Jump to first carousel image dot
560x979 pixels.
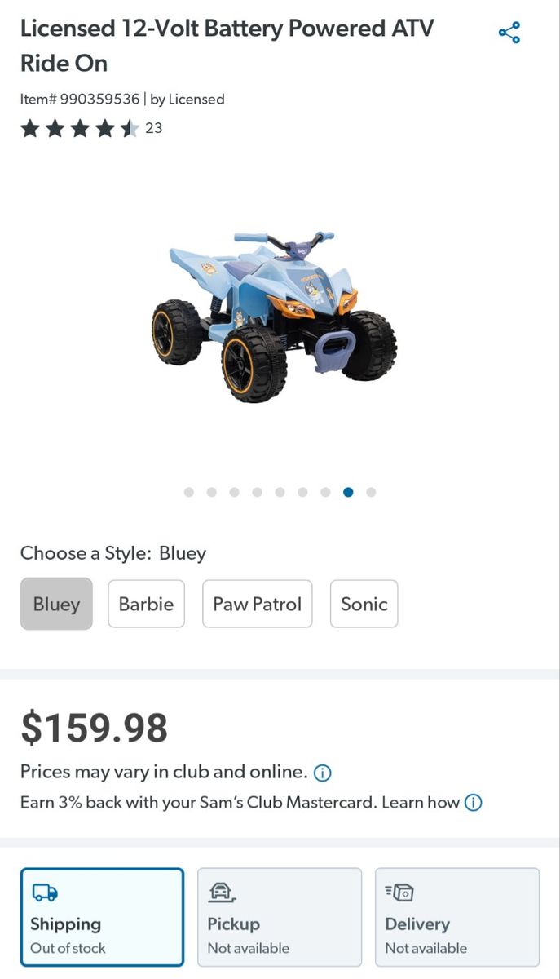(189, 492)
